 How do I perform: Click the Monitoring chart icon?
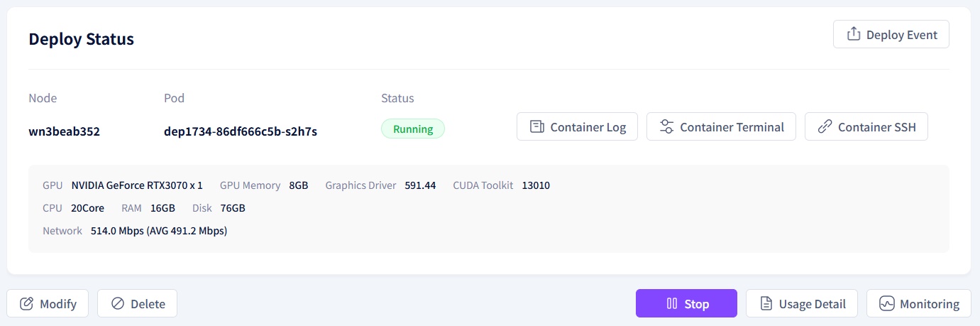click(x=887, y=304)
